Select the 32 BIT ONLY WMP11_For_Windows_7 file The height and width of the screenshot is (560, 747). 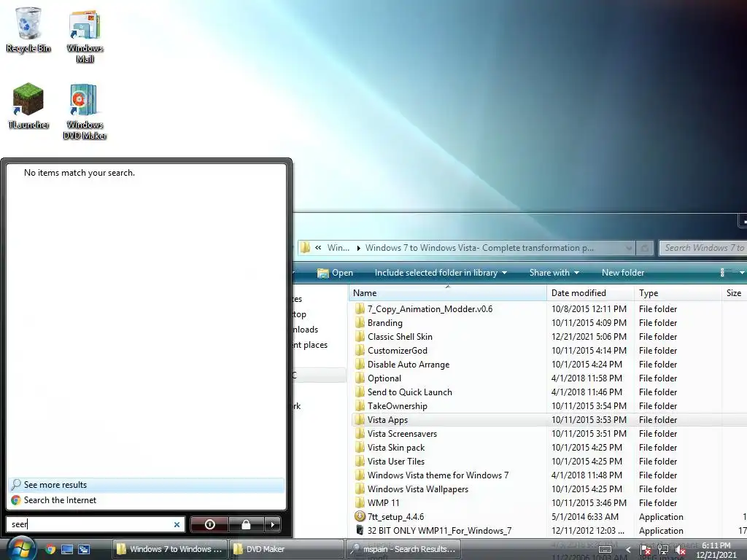click(x=439, y=531)
